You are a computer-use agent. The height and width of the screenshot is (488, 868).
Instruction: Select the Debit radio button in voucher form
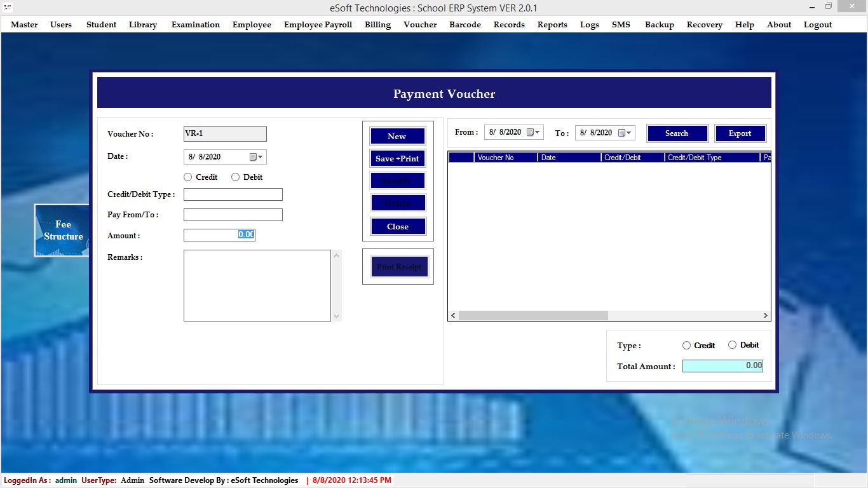236,177
